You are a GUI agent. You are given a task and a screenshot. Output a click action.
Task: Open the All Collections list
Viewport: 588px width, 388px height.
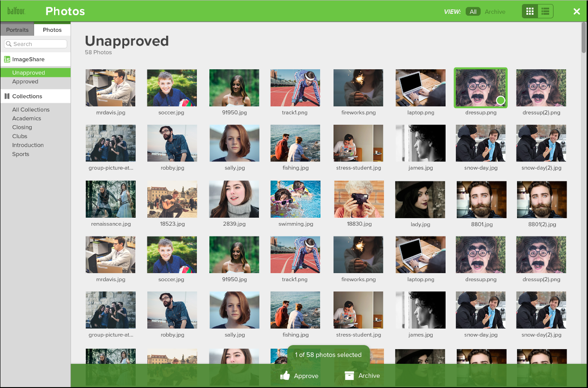[30, 110]
